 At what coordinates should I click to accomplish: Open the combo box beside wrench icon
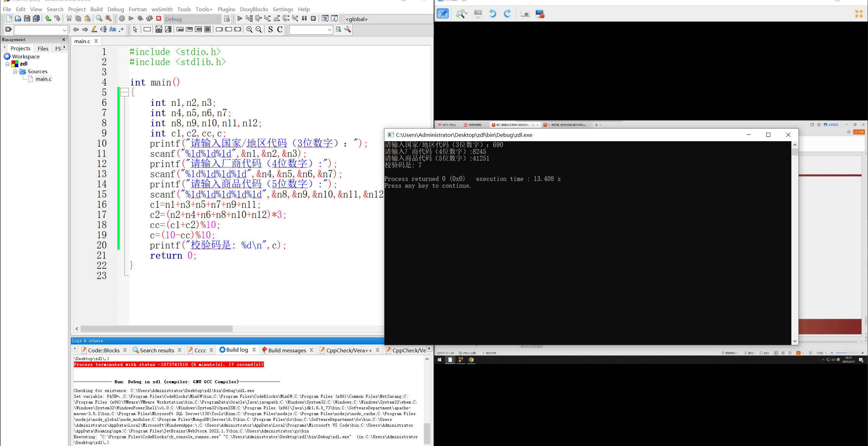tap(330, 30)
